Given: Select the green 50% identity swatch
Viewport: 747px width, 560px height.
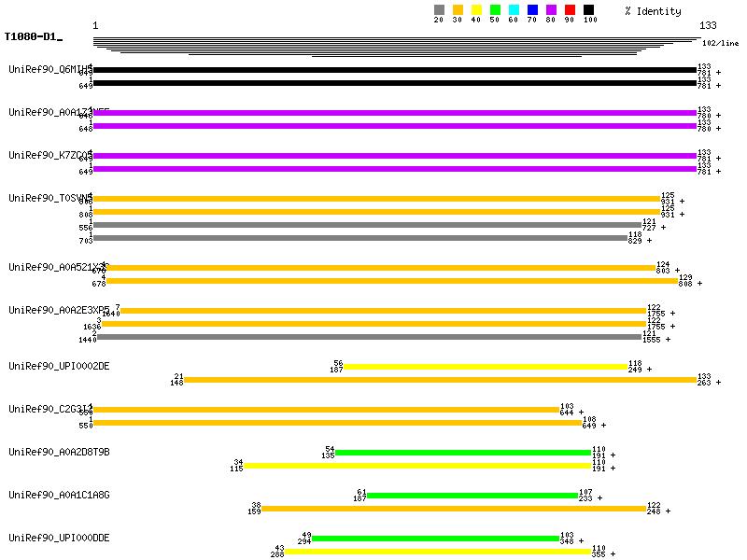Looking at the screenshot, I should (495, 10).
